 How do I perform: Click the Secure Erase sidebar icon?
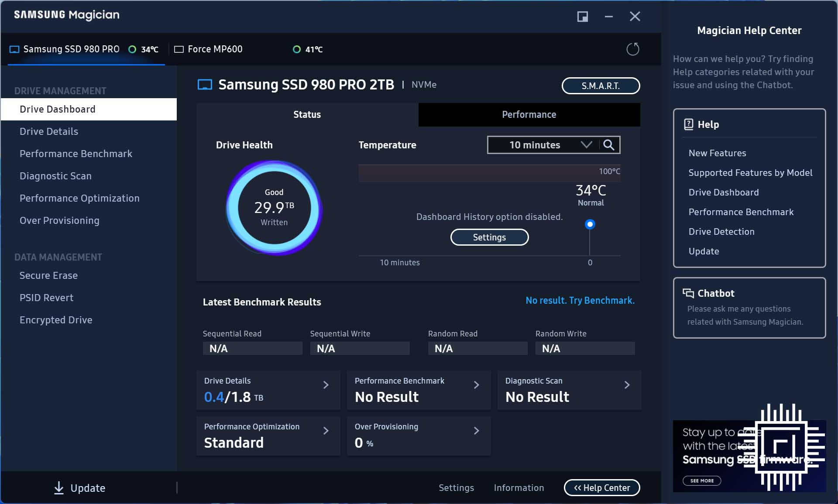click(x=48, y=275)
